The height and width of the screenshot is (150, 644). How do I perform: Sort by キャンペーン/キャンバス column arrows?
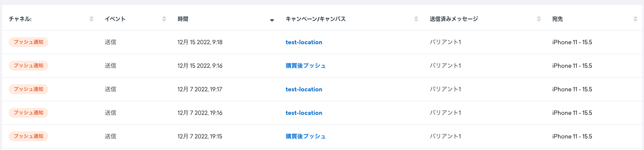point(416,19)
